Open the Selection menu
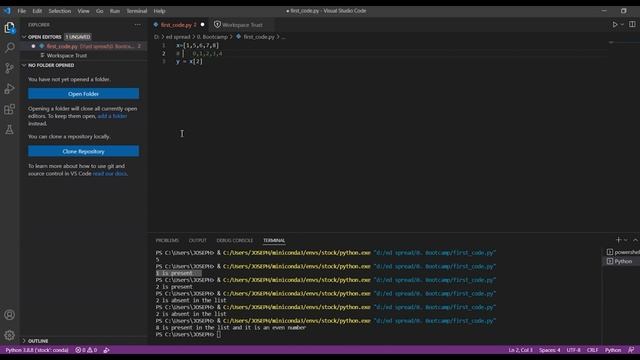The height and width of the screenshot is (360, 640). click(60, 11)
